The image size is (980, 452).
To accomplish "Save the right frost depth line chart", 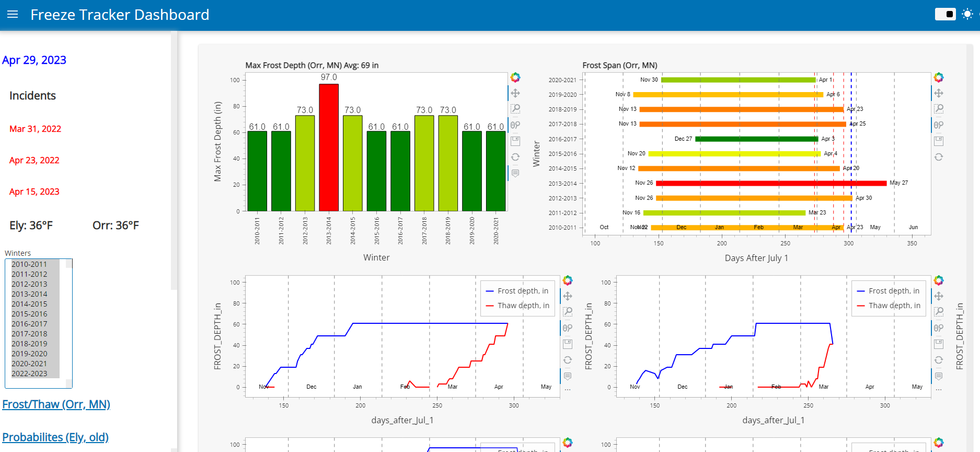I will [939, 344].
